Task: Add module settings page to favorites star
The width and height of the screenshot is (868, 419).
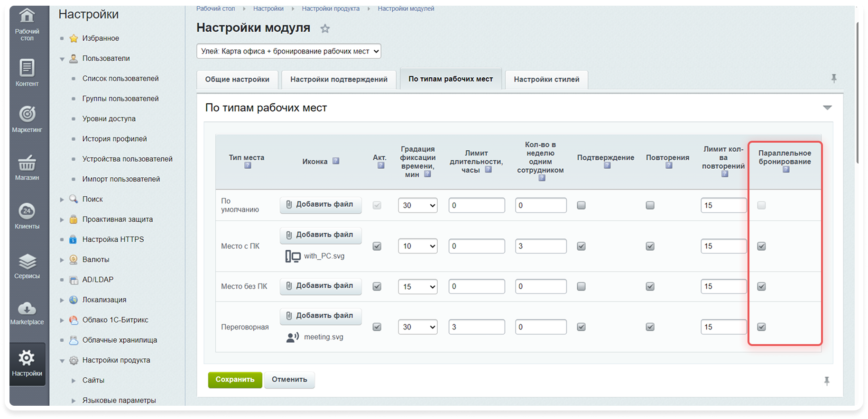Action: (325, 28)
